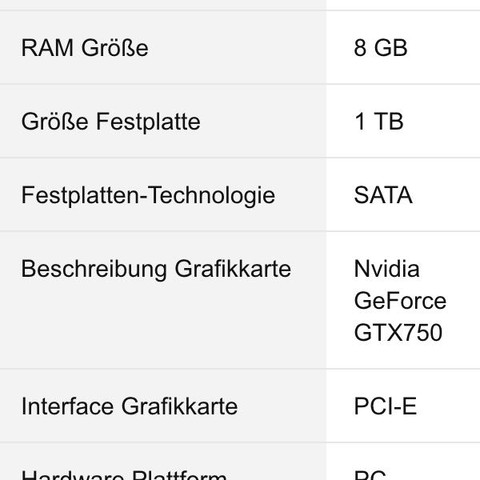Select the Beschreibung Grafikkarte label
480x480 pixels.
coord(156,269)
